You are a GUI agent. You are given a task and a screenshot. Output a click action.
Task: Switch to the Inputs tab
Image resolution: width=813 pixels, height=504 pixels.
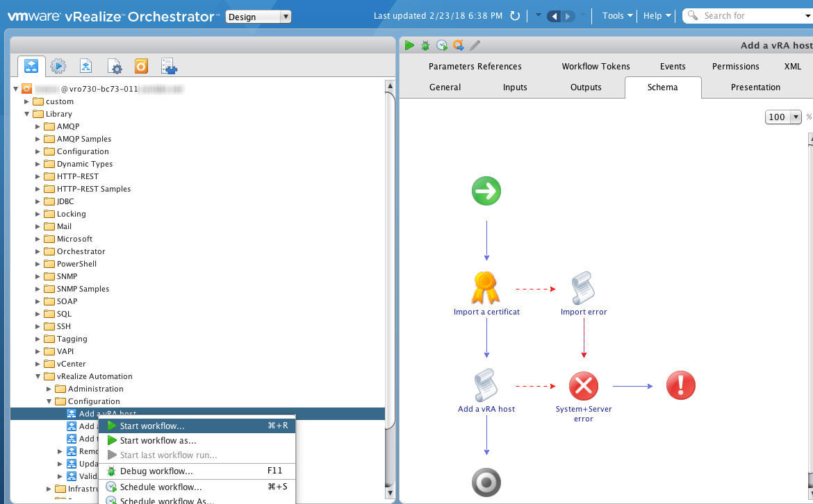pyautogui.click(x=515, y=87)
